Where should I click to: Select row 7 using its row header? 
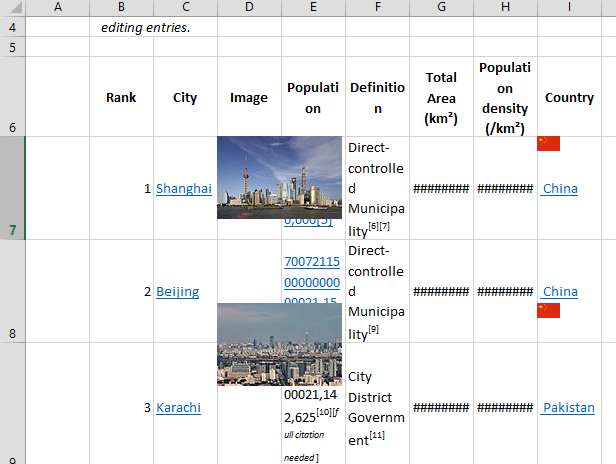(12, 188)
